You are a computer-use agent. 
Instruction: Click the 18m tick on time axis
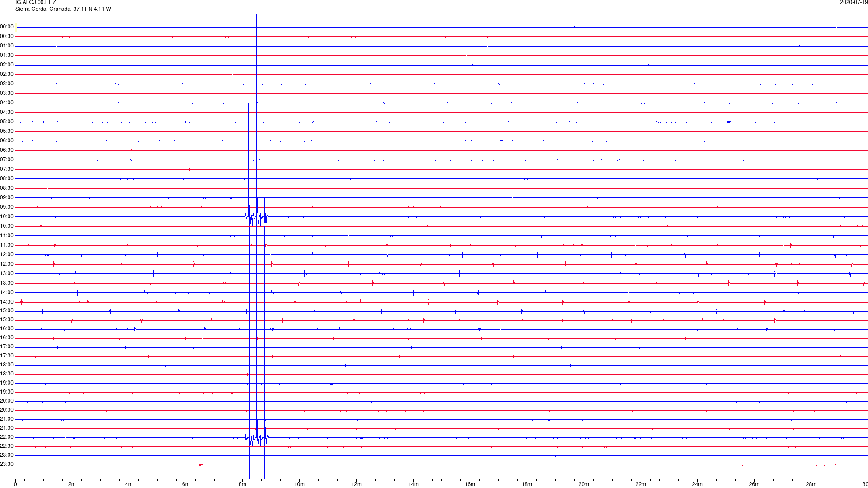(527, 484)
